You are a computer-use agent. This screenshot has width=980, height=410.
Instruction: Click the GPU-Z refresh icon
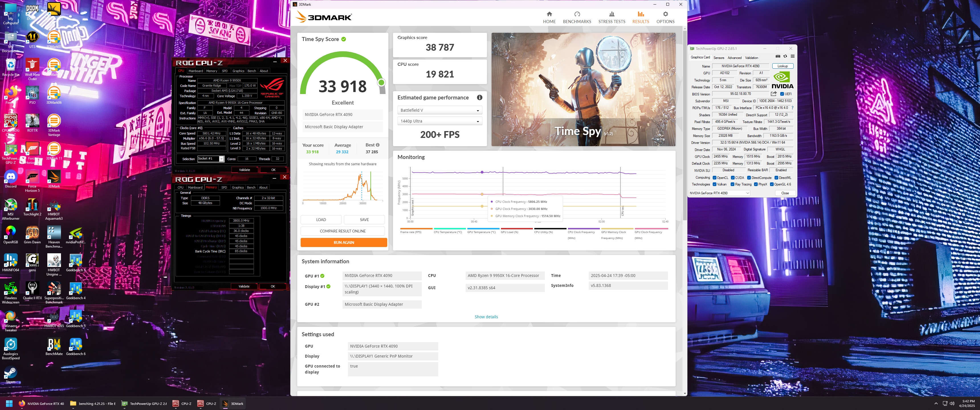coord(785,56)
